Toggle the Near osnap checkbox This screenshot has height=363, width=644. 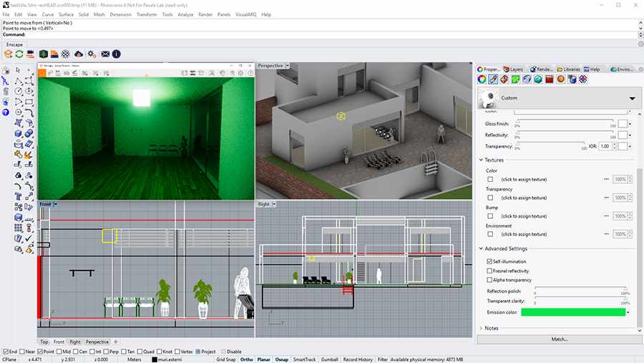point(22,352)
